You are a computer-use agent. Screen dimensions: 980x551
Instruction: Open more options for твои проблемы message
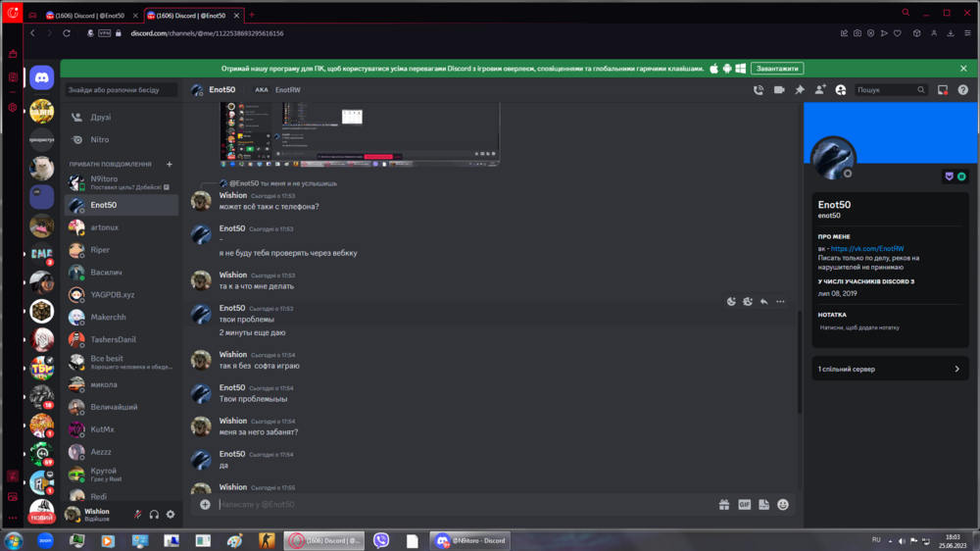[780, 301]
